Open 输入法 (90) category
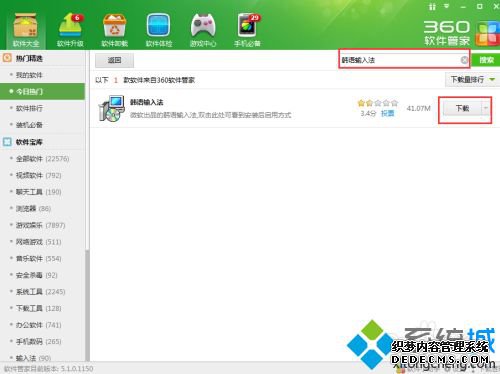 pos(43,358)
